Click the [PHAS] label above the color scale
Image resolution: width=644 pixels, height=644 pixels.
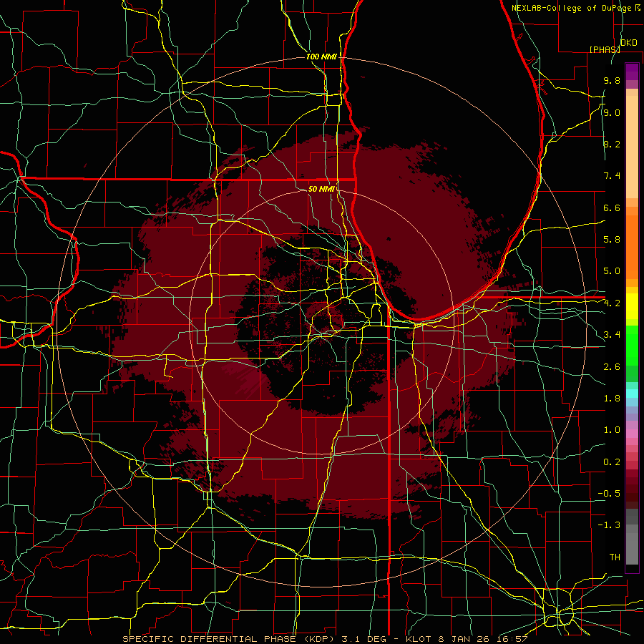(x=605, y=49)
